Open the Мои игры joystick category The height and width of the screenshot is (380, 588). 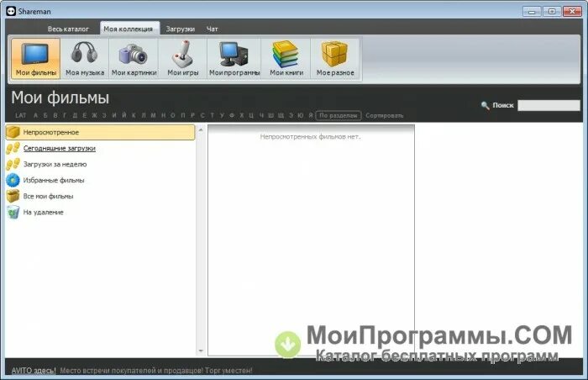182,59
